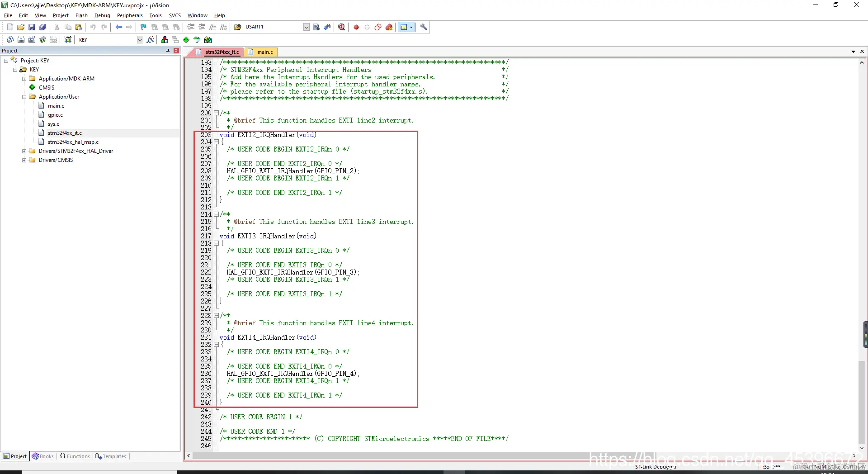The image size is (868, 474).
Task: Click the Paste clipboard icon
Action: tap(79, 27)
